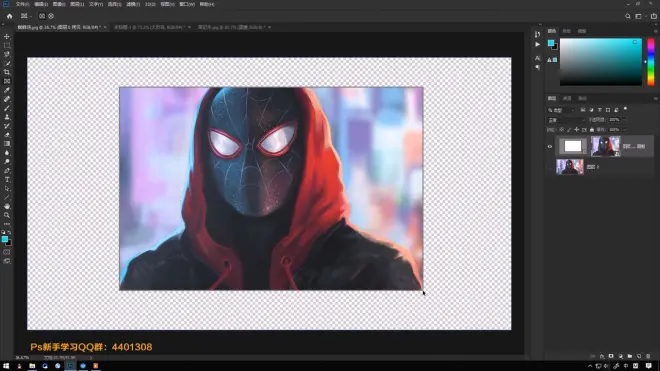Switch to the Swatches tab beside Color
Viewport: 660px width, 371px height.
click(x=567, y=31)
